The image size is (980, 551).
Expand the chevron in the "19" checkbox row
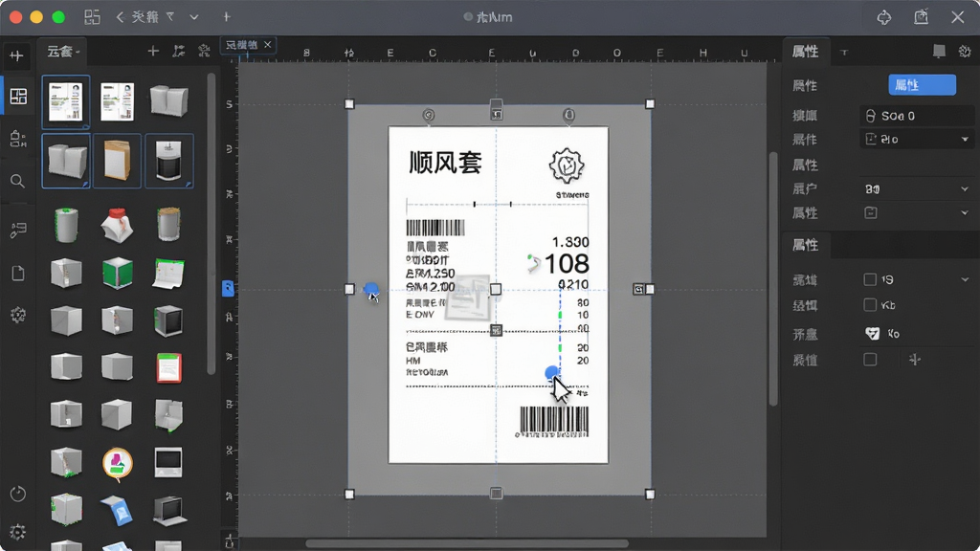pos(965,280)
